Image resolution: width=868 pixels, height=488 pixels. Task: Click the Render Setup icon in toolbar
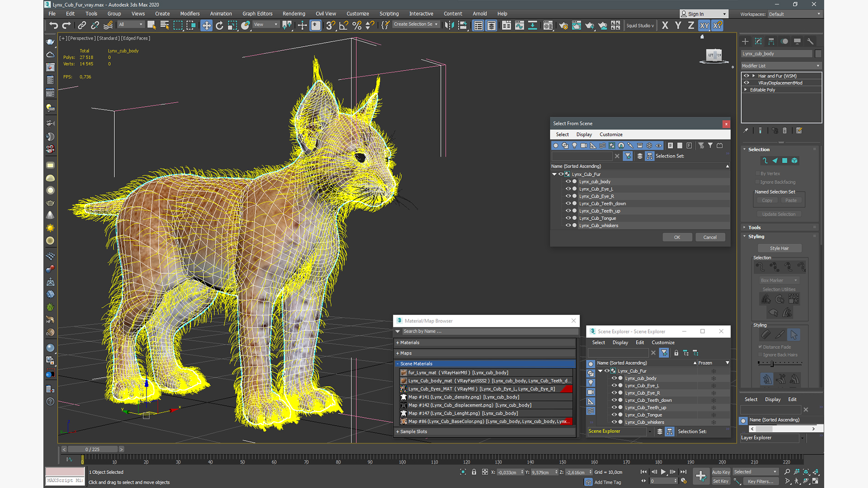pos(563,26)
